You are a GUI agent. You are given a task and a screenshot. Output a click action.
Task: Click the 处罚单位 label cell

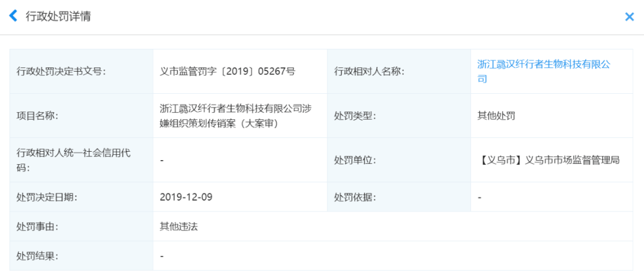pos(355,160)
